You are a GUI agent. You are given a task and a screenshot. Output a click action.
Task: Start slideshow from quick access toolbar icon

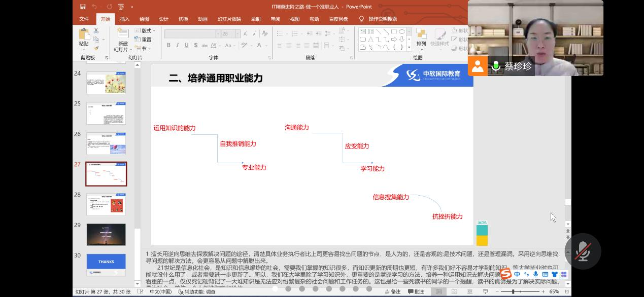[121, 7]
